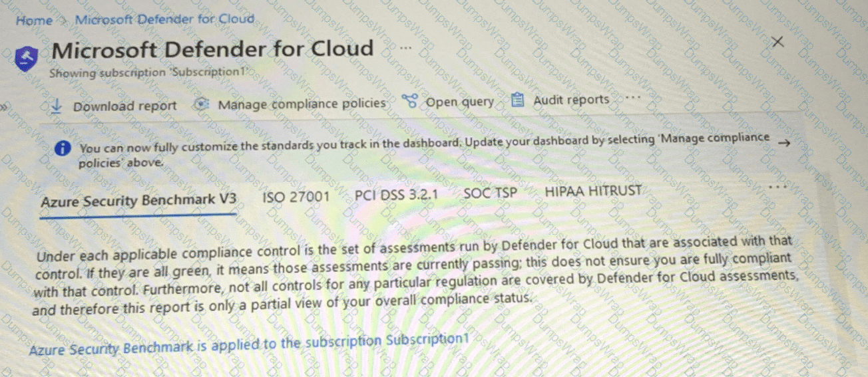Click the blue info icon in banner
Screen dimensions: 868x377
63,148
